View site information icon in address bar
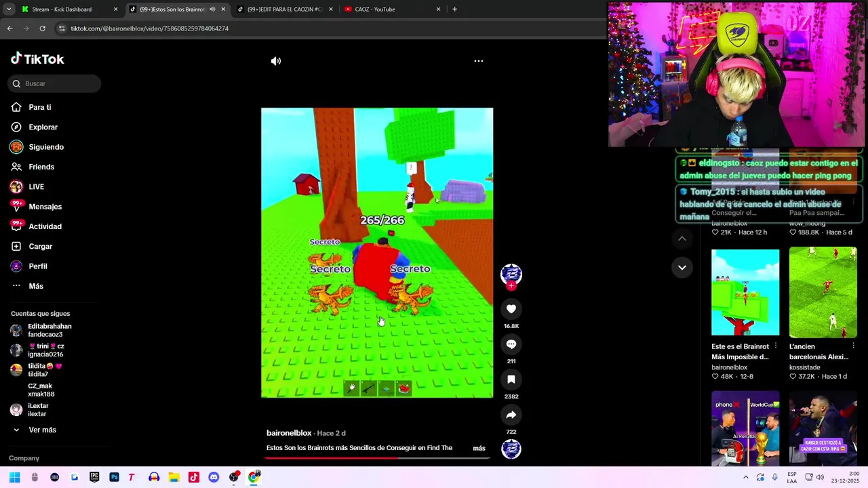 click(x=62, y=28)
